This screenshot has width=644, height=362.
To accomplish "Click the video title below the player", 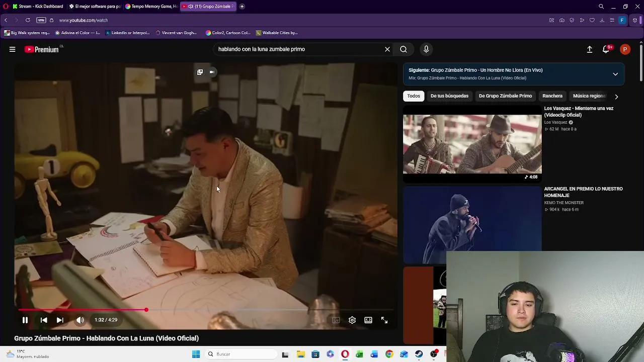I will click(x=106, y=338).
